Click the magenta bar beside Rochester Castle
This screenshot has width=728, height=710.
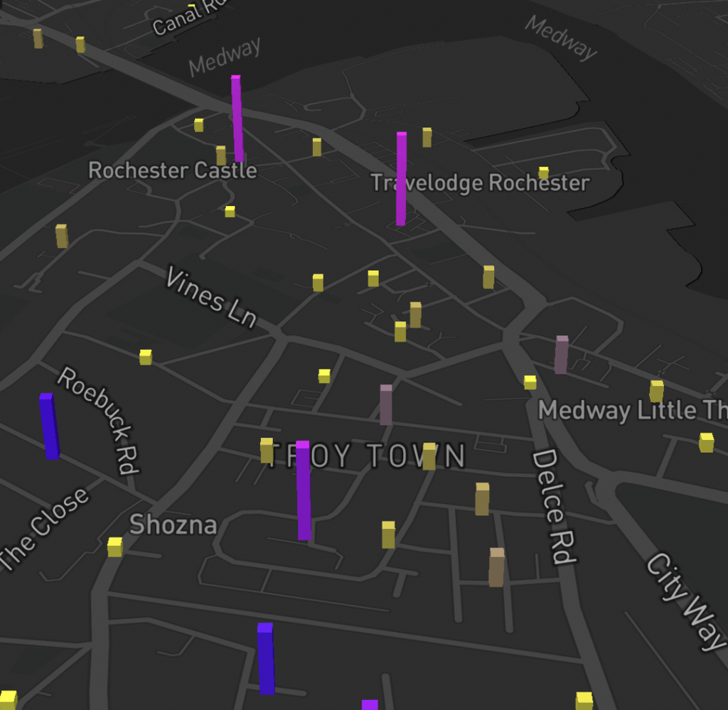[x=237, y=119]
